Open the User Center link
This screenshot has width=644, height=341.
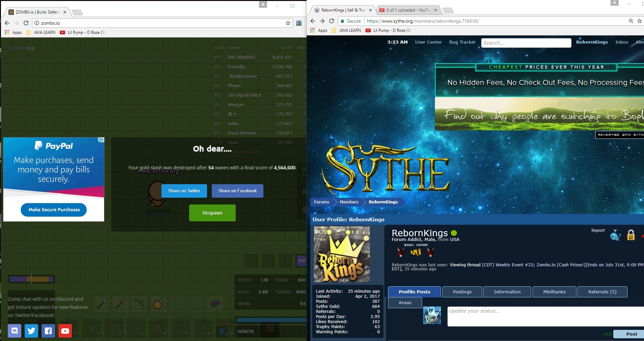click(428, 42)
